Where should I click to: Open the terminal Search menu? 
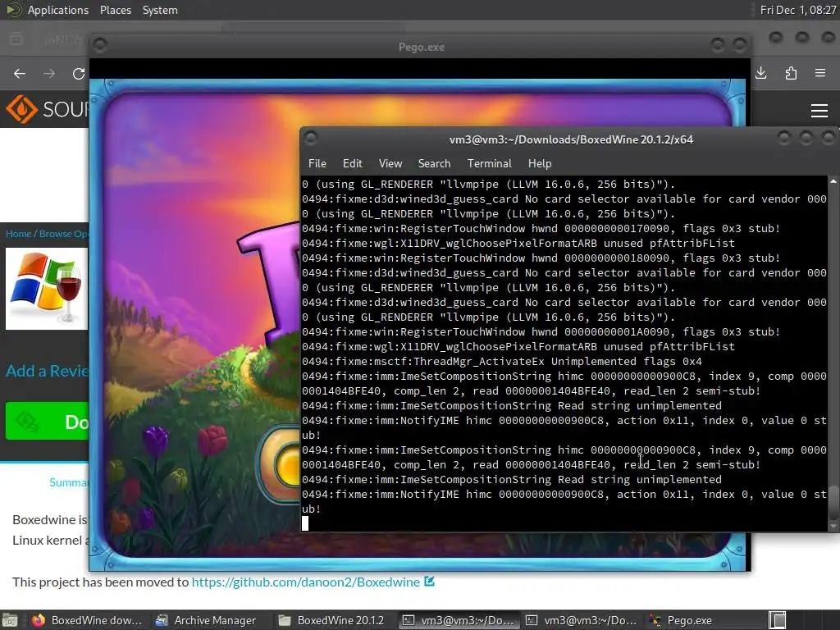tap(434, 163)
